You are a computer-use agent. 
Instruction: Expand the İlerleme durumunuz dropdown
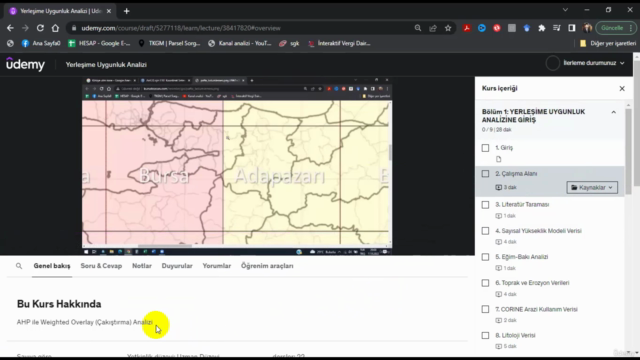point(593,63)
